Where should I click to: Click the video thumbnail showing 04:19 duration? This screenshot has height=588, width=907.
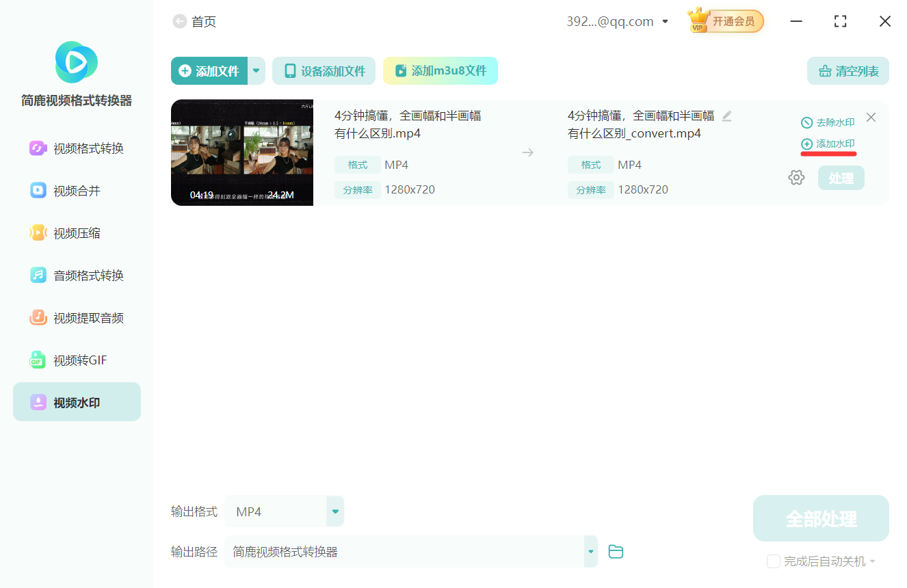[241, 152]
